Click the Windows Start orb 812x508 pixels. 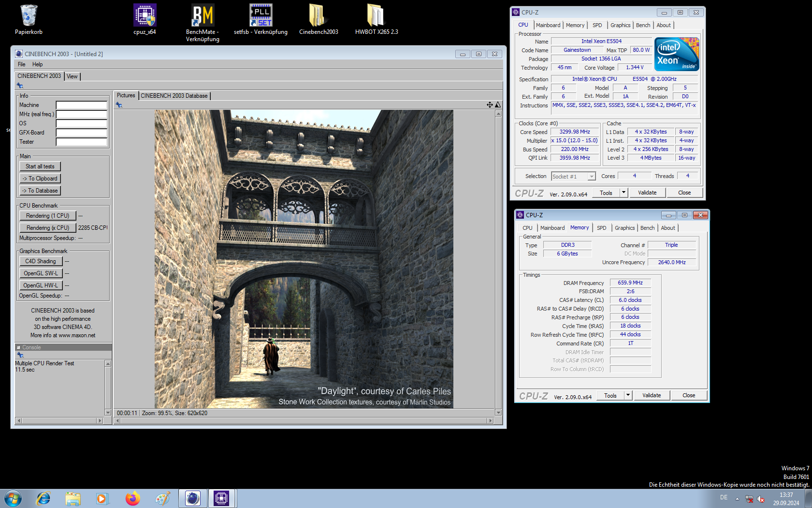click(13, 498)
